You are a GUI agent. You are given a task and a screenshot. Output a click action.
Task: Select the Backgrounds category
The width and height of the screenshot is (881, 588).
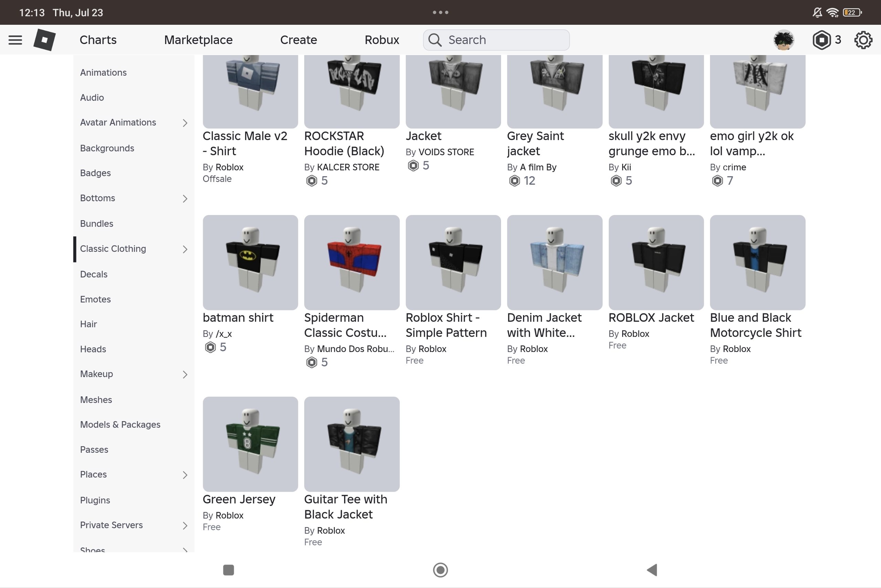(x=107, y=148)
